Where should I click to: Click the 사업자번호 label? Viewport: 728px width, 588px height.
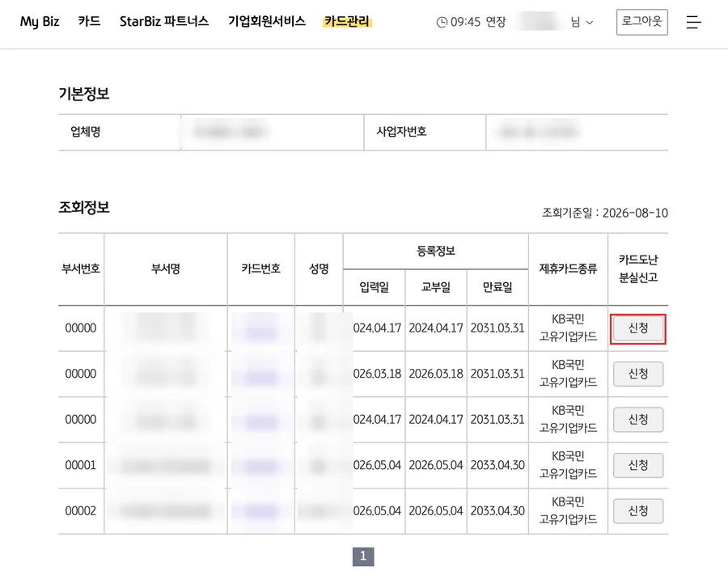(x=401, y=132)
